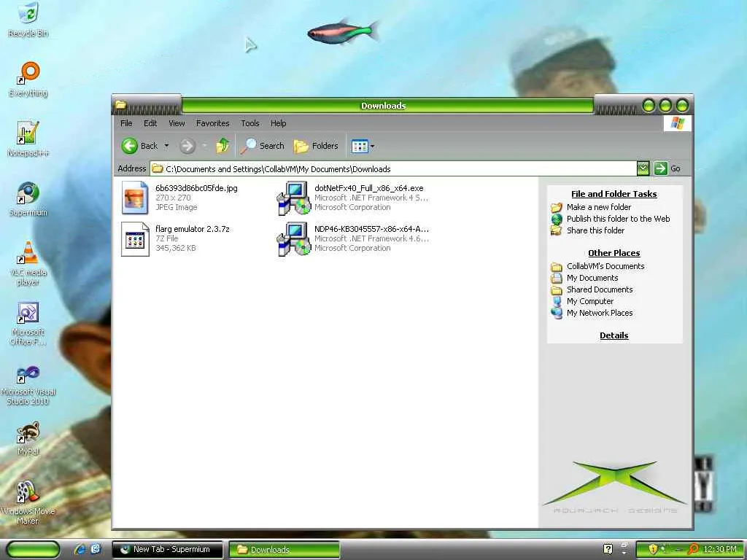Click the Downloads title bar folder icon

(x=120, y=104)
